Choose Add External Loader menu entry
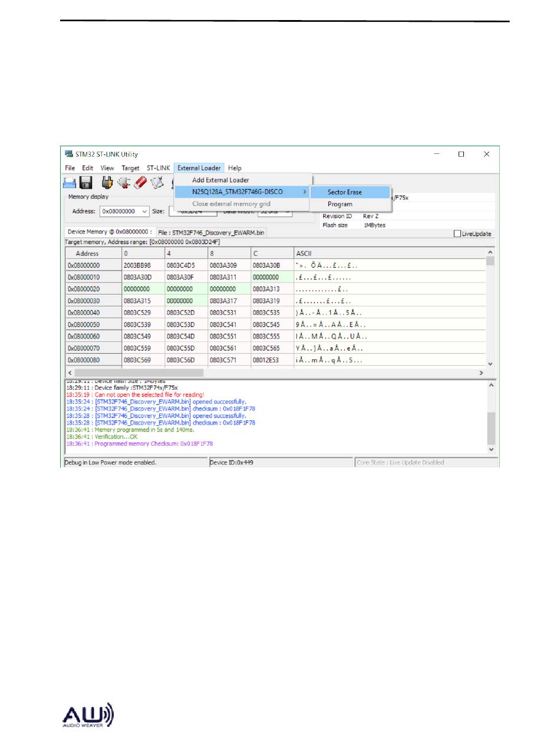 [242, 180]
